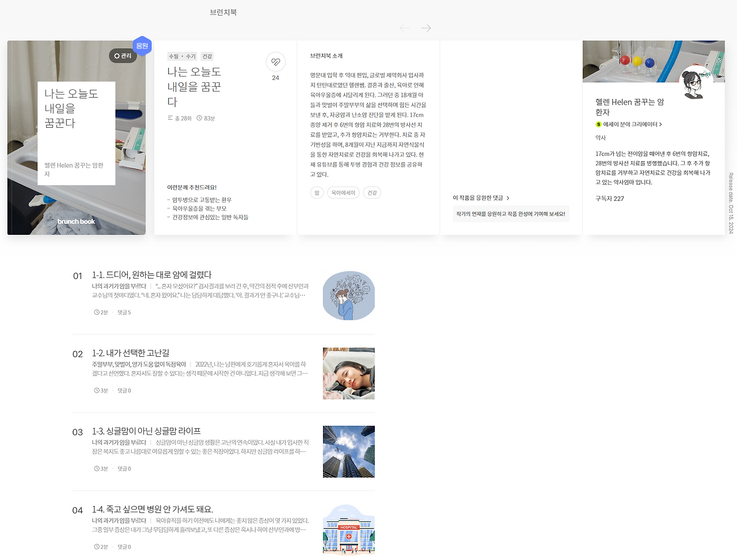The image size is (737, 560).
Task: Open 에세이 분야 크리에이터 via its chevron
Action: click(x=660, y=123)
